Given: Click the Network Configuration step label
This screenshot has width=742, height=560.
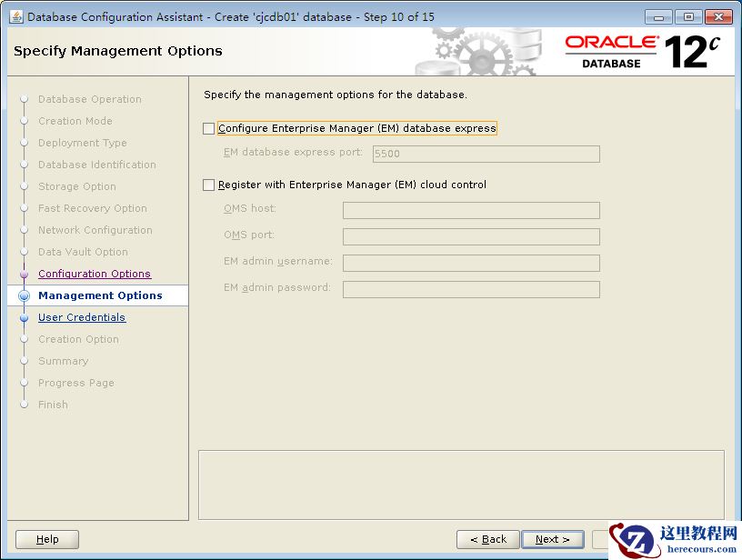Looking at the screenshot, I should 95,230.
